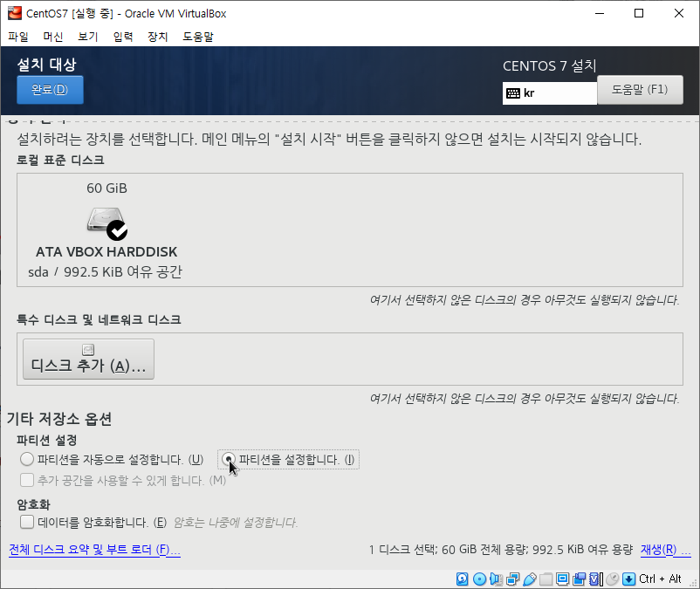Enable the encrypt data checkbox
700x589 pixels.
tap(27, 522)
